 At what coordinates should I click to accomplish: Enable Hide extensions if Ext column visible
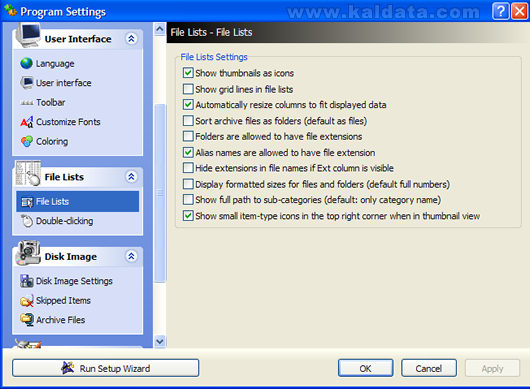(x=188, y=168)
